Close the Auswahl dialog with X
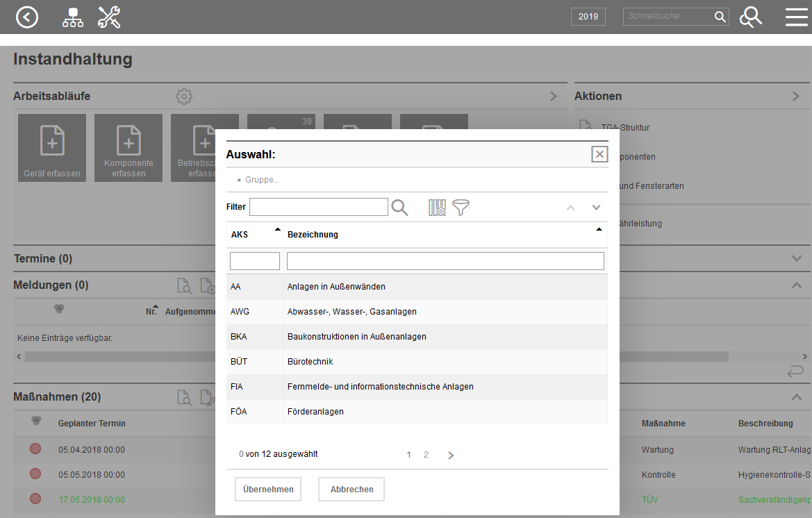The width and height of the screenshot is (812, 518). point(599,154)
